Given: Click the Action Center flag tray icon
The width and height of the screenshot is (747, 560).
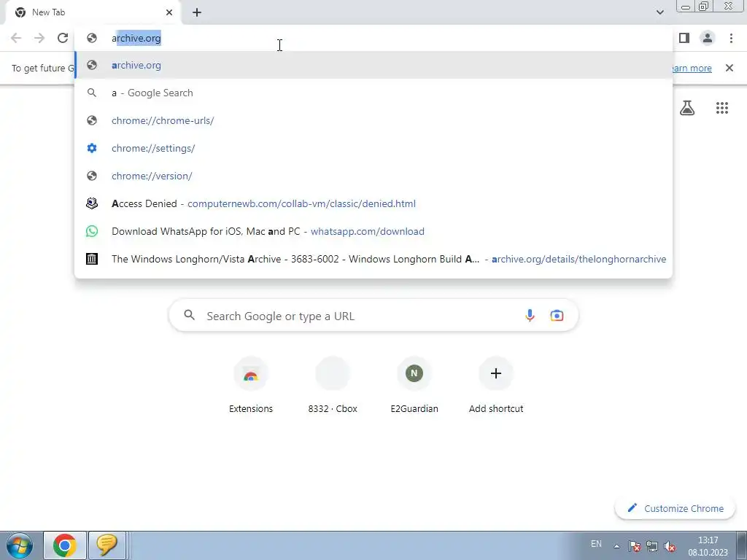Looking at the screenshot, I should [x=634, y=546].
